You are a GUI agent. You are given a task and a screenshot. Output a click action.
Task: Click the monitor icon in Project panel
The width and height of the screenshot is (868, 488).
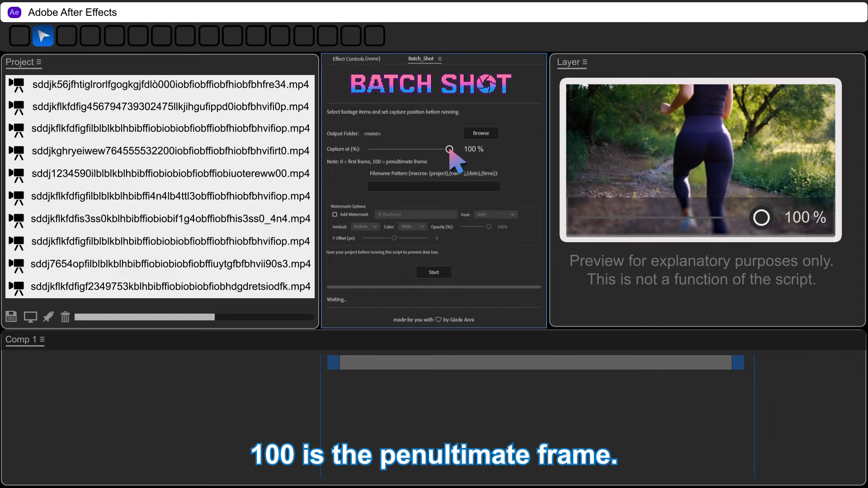[x=30, y=317]
